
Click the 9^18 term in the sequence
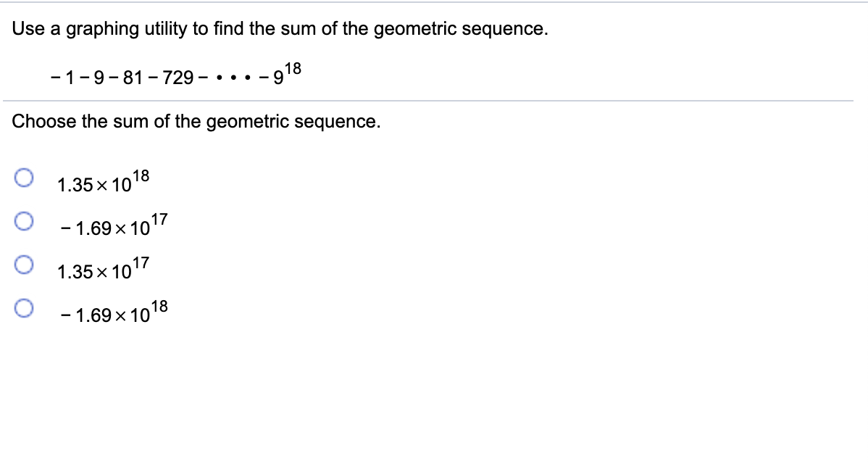(285, 72)
